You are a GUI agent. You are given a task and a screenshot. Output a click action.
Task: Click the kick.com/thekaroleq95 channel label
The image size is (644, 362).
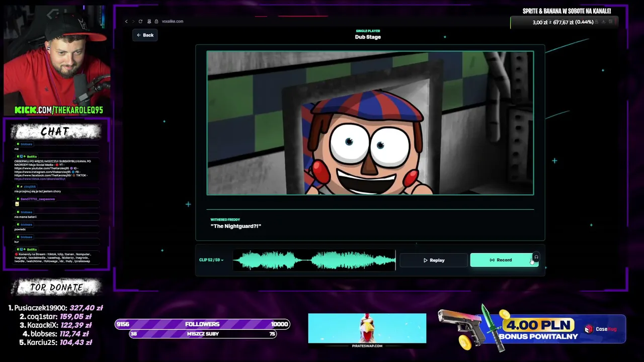(59, 110)
